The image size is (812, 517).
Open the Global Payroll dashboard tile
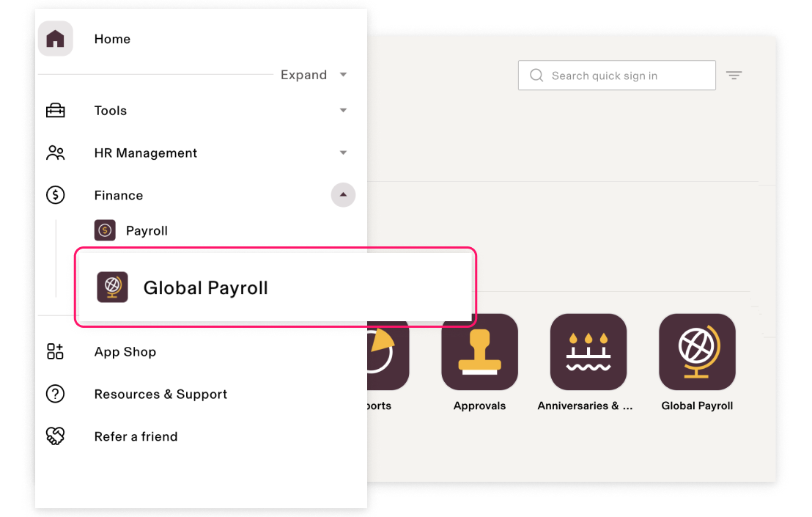[x=697, y=352]
